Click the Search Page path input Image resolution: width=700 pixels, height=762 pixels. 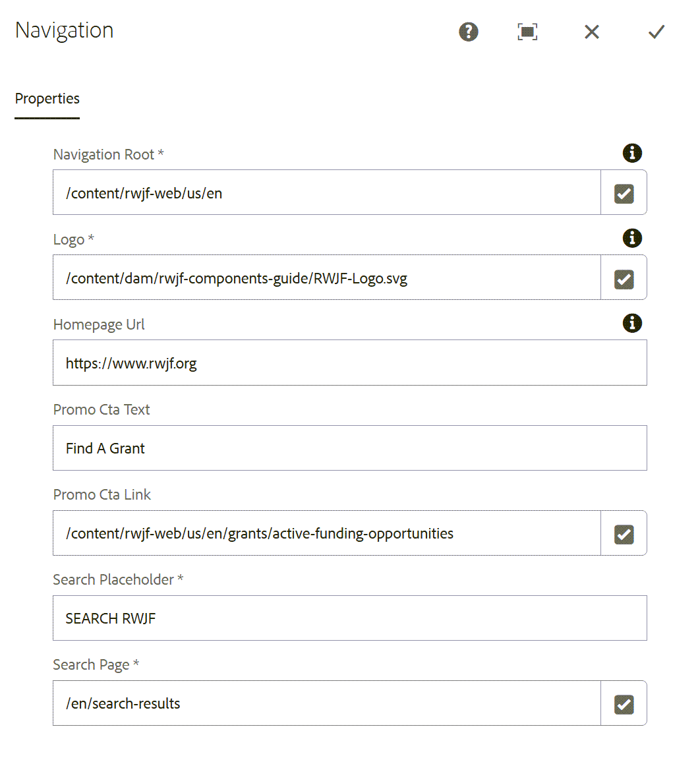(x=327, y=703)
